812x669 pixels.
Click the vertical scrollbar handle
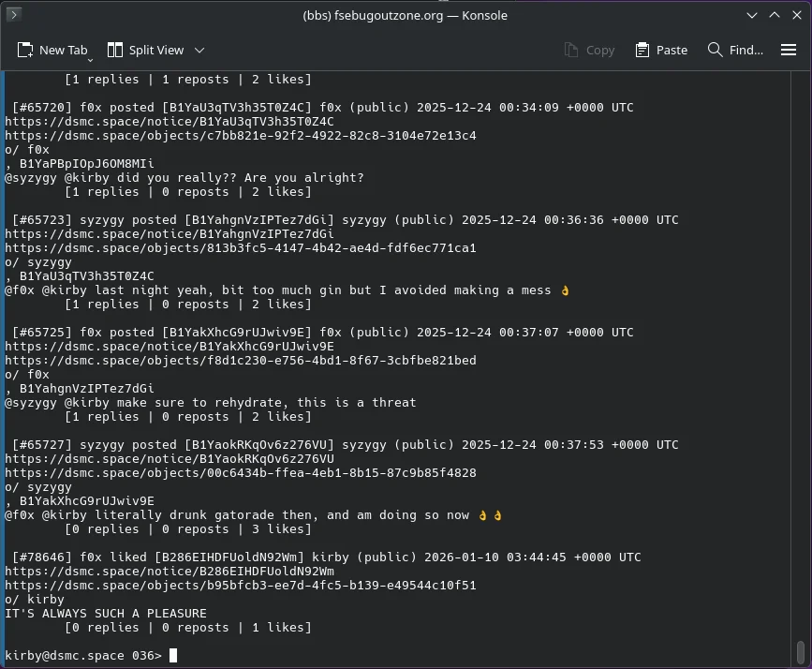point(800,650)
